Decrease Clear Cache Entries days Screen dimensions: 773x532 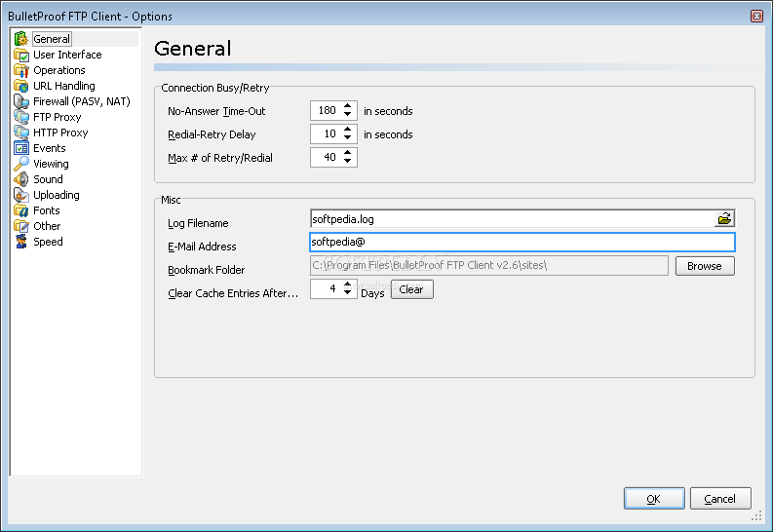pos(348,293)
